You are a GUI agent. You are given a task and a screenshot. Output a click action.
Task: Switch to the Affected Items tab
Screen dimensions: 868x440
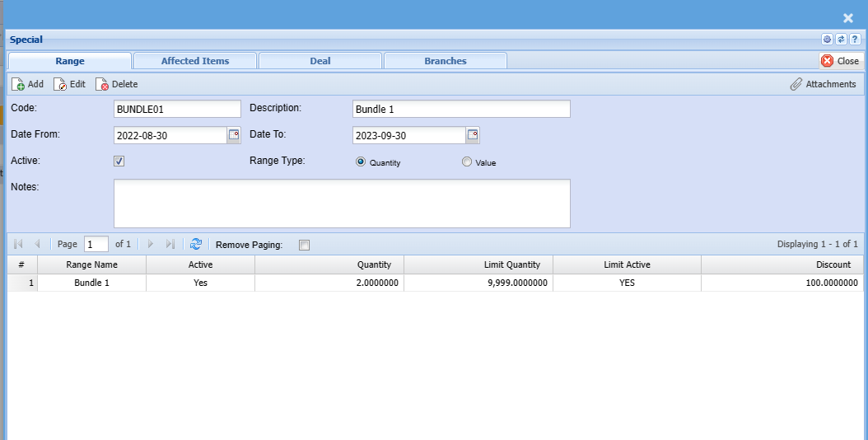(x=195, y=61)
